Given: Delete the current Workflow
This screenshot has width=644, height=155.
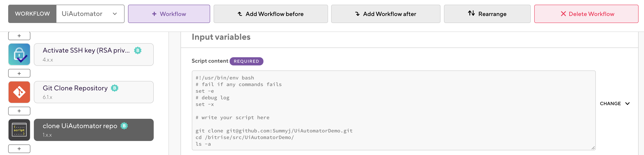Looking at the screenshot, I should pyautogui.click(x=586, y=14).
